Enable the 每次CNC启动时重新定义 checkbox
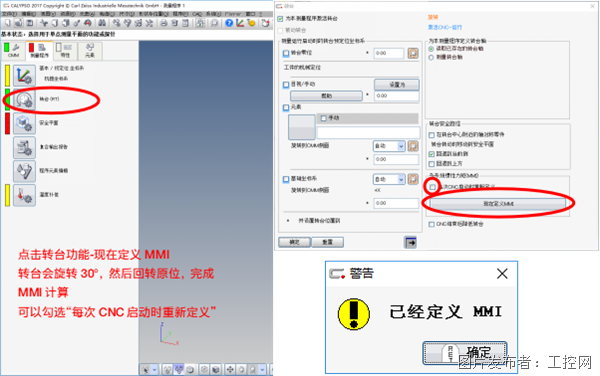 [432, 187]
